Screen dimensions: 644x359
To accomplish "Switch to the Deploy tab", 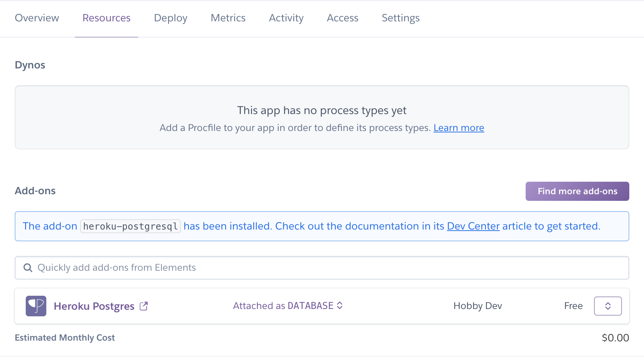I will (x=171, y=18).
